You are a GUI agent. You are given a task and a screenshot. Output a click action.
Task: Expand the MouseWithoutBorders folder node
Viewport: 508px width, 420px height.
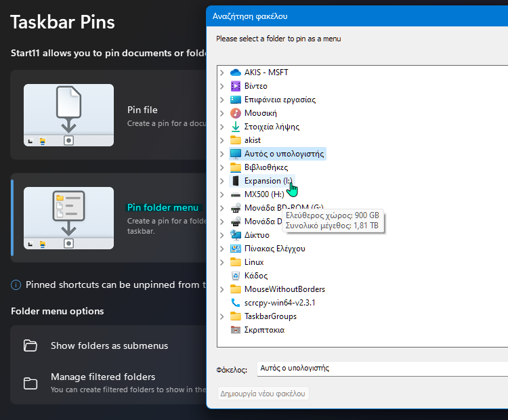[222, 289]
